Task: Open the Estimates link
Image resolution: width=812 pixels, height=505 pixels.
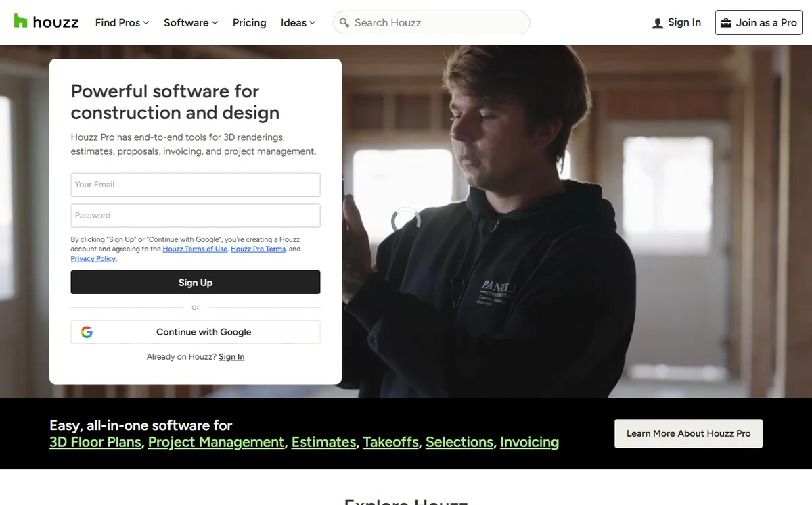Action: (323, 442)
